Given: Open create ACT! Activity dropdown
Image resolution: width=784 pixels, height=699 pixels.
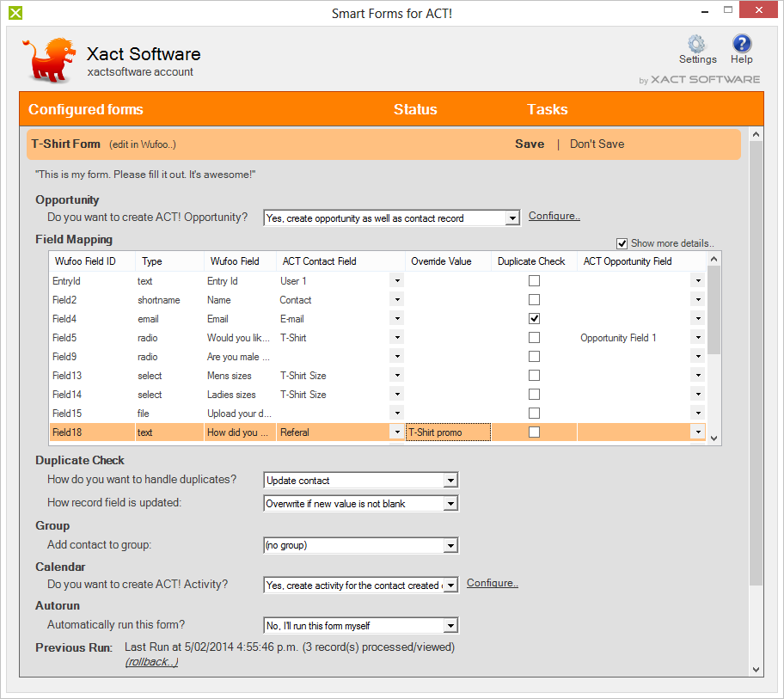Looking at the screenshot, I should (450, 585).
